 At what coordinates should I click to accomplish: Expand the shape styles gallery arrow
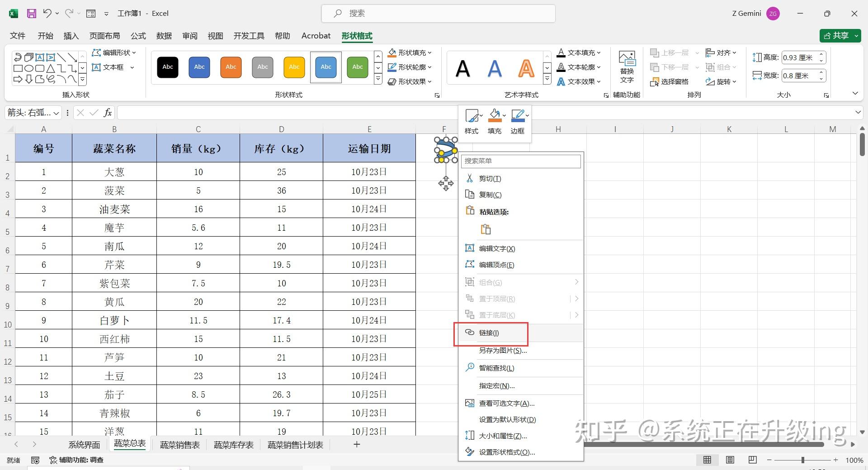378,78
